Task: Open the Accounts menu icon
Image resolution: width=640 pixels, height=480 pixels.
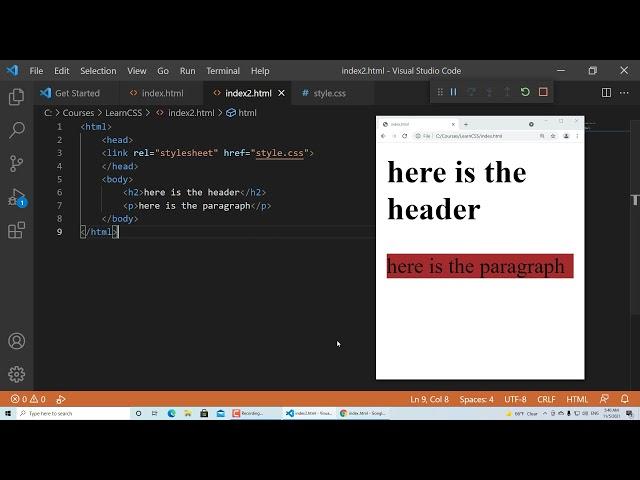Action: 16,341
